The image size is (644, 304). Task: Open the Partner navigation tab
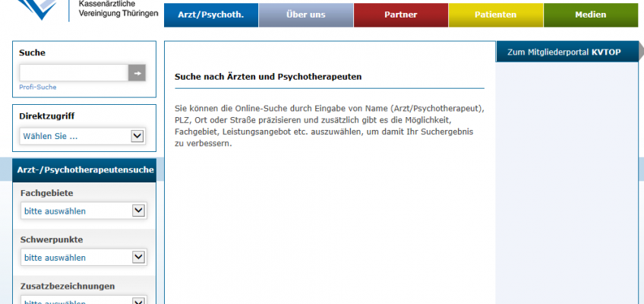coord(401,15)
